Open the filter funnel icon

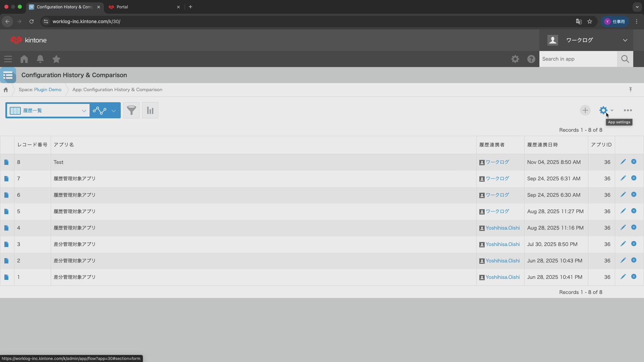(131, 110)
